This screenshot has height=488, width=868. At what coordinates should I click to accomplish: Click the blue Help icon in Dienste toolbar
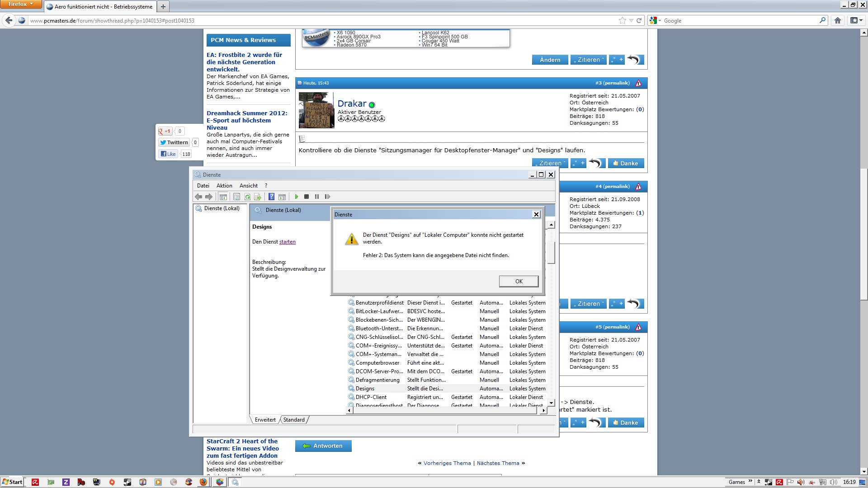[271, 197]
